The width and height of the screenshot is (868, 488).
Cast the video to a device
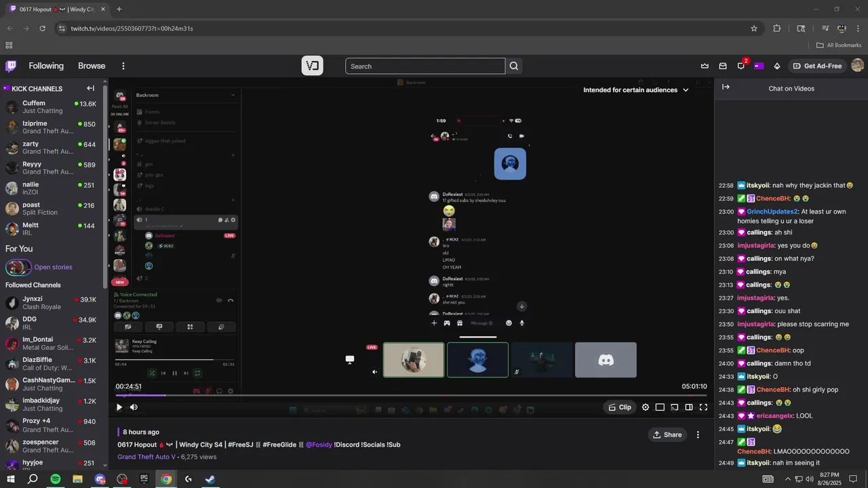(674, 407)
